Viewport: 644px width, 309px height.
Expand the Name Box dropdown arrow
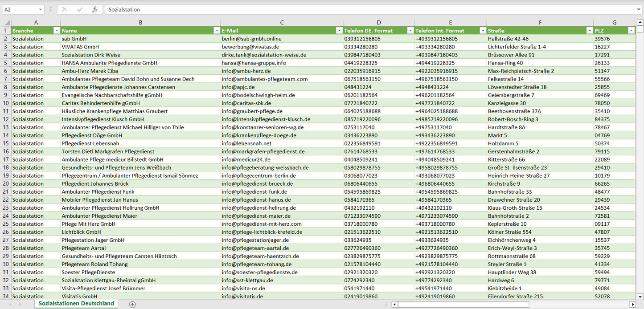point(40,9)
